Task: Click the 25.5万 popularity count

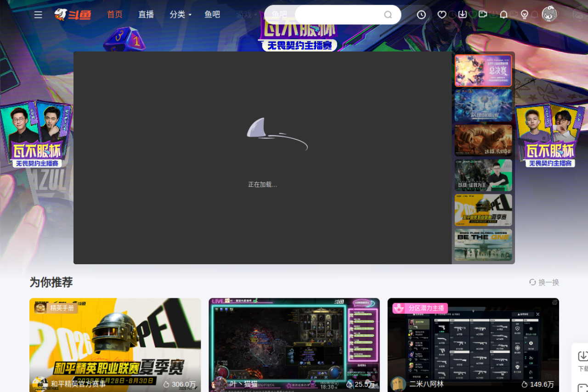Action: tap(360, 384)
